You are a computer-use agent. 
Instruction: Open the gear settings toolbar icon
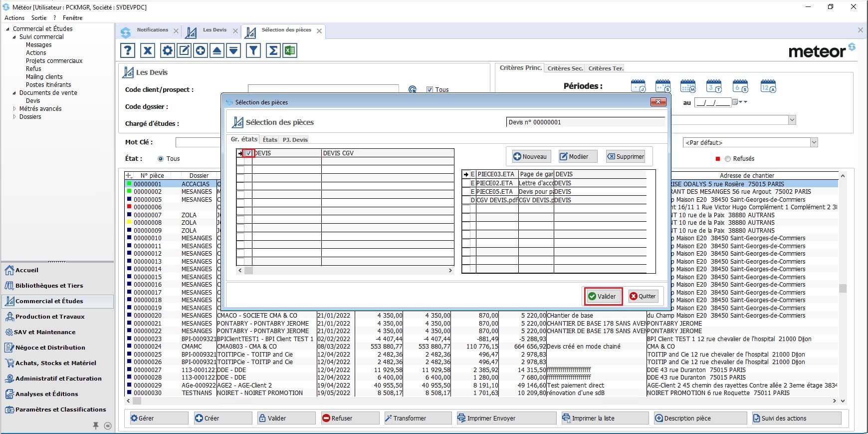pyautogui.click(x=168, y=50)
